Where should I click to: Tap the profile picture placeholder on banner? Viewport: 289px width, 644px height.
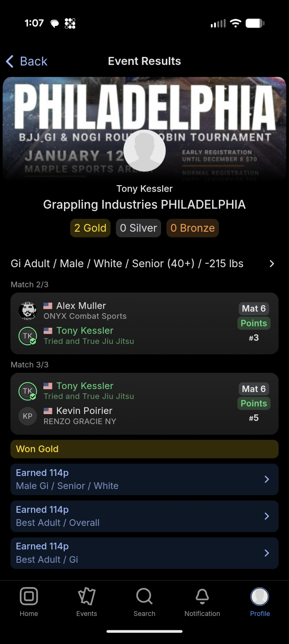coord(144,150)
